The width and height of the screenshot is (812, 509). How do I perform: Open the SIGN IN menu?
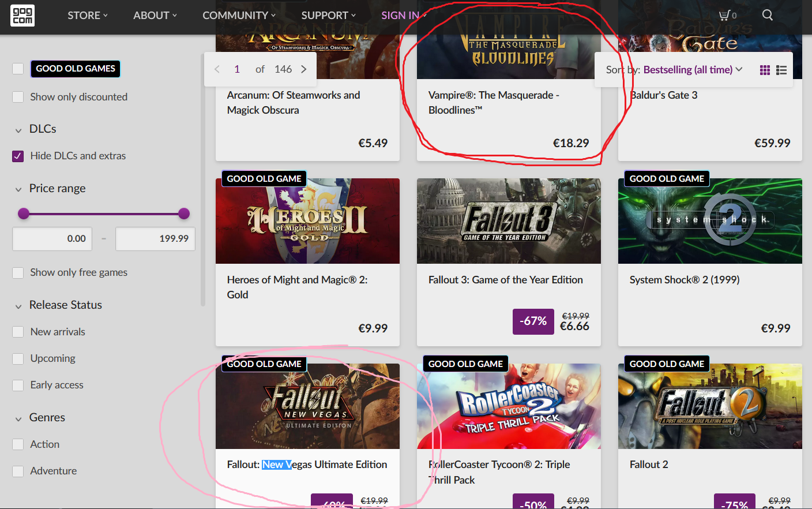(404, 16)
